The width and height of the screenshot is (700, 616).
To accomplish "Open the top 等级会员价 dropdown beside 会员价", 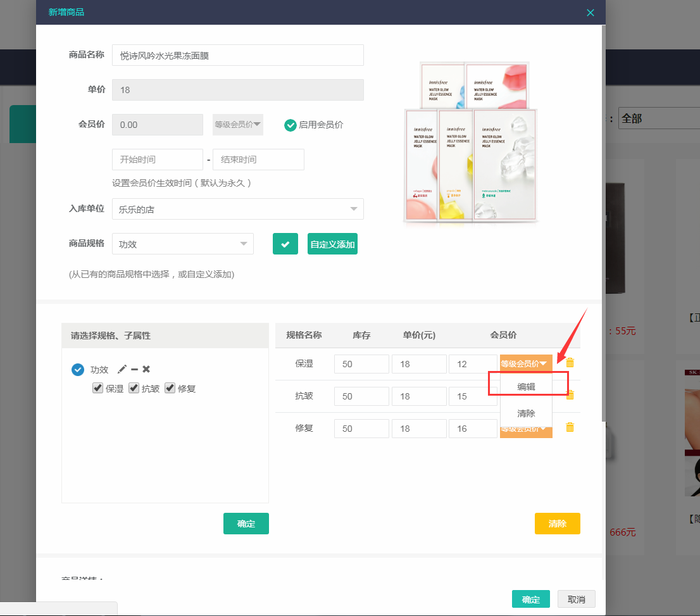I will coord(237,125).
